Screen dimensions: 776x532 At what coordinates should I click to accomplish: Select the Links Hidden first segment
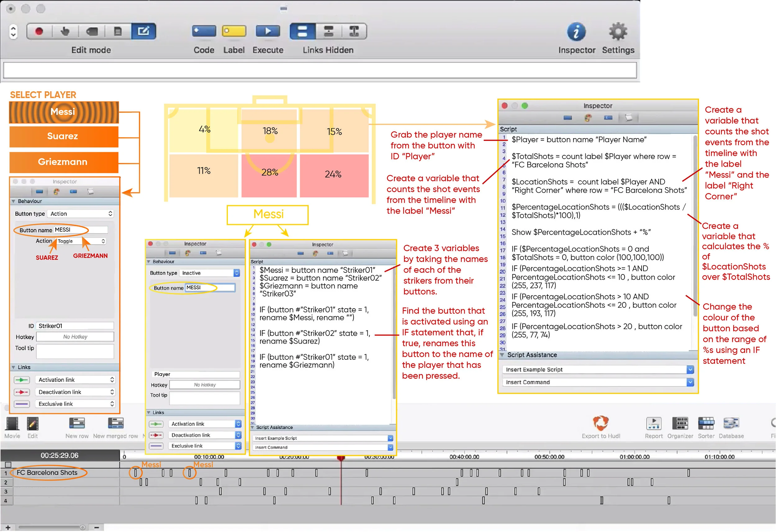[302, 31]
